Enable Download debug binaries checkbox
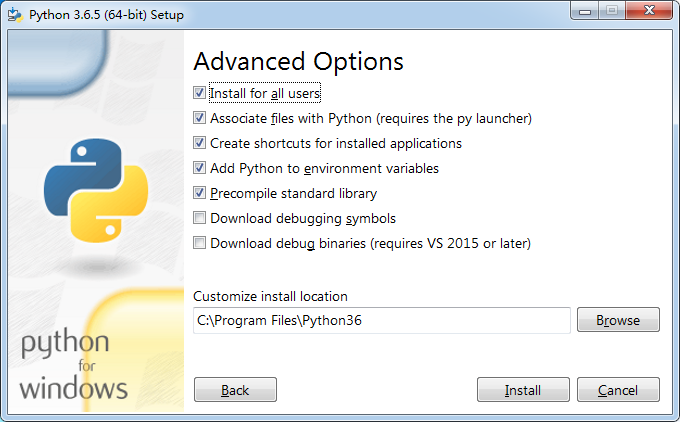 tap(200, 243)
